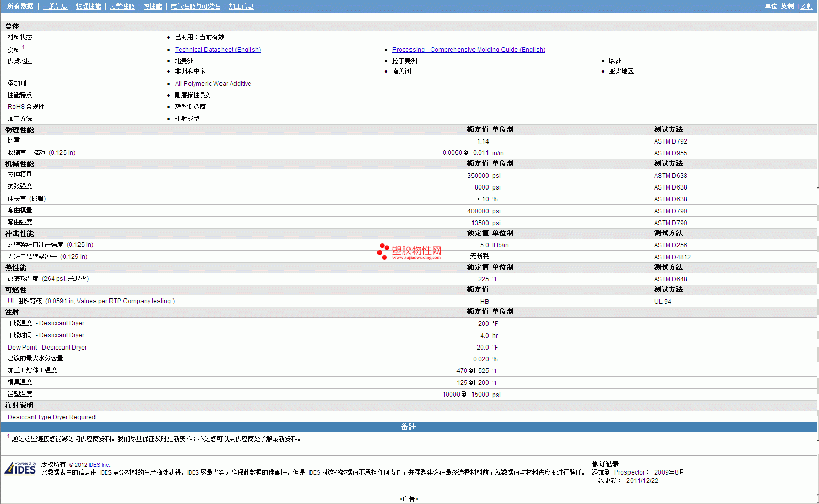Click the 无断裂 impact value
The height and width of the screenshot is (504, 819).
479,256
